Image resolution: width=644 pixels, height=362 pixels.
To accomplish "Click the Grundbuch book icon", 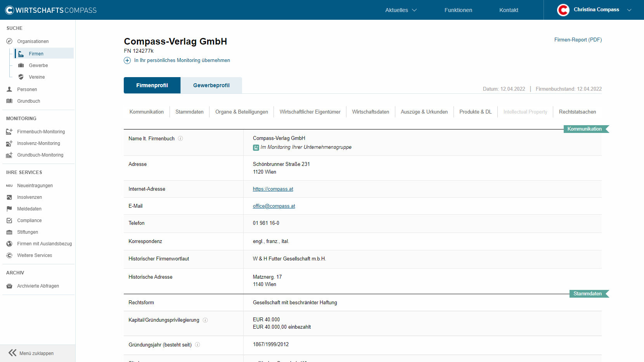I will (x=9, y=101).
